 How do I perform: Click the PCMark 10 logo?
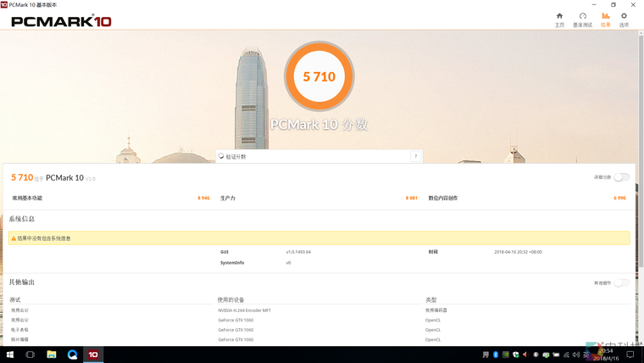coord(61,21)
